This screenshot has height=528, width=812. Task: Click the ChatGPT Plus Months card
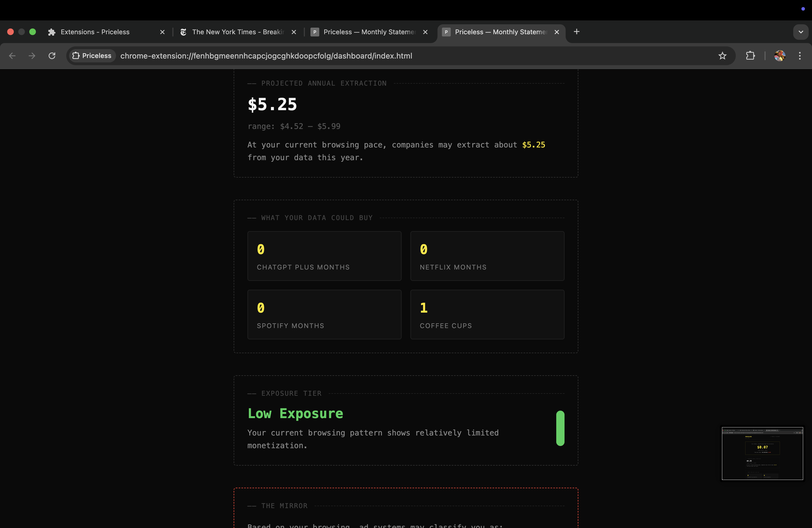point(324,256)
